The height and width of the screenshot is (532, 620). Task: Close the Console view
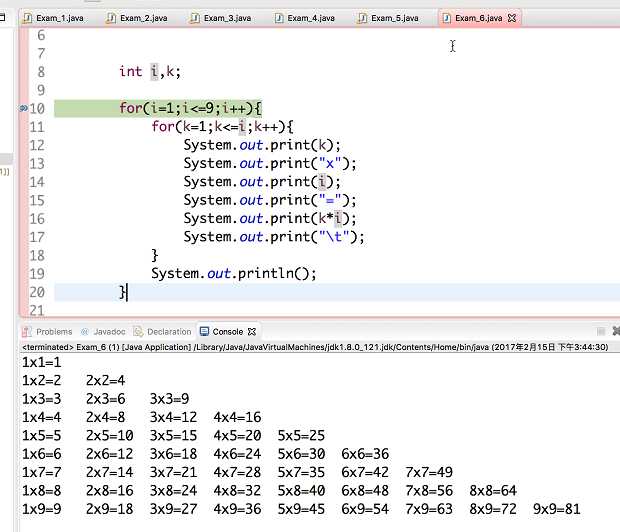coord(252,331)
